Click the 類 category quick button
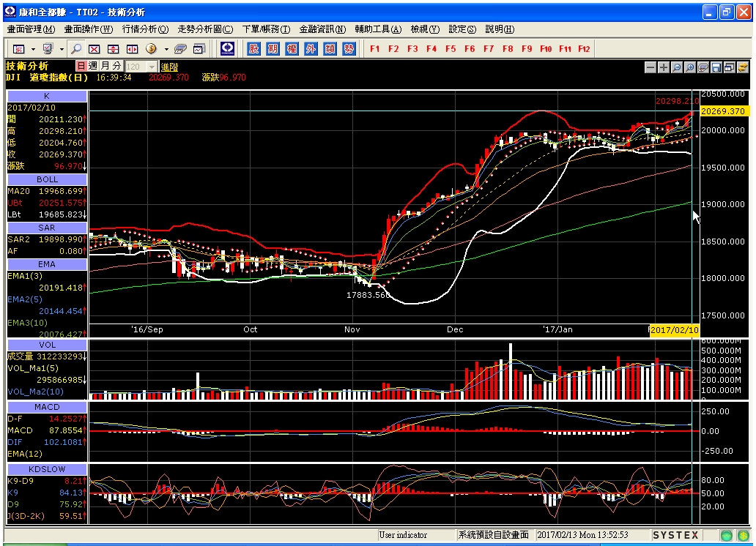The height and width of the screenshot is (546, 756). pyautogui.click(x=330, y=49)
